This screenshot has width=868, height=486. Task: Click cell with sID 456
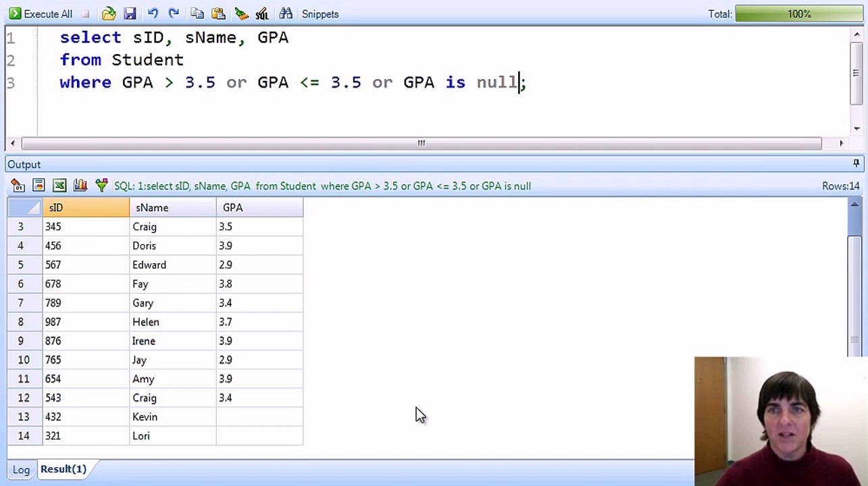[86, 246]
